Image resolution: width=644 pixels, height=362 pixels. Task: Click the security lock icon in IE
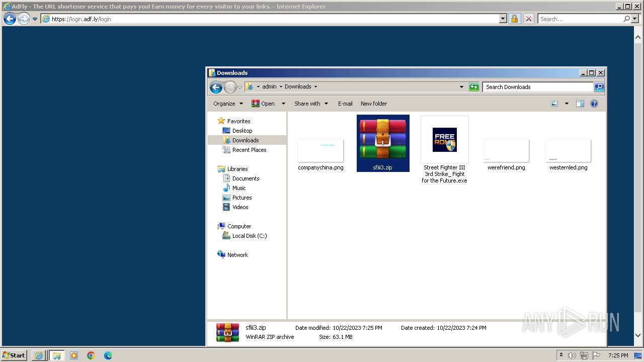point(514,19)
